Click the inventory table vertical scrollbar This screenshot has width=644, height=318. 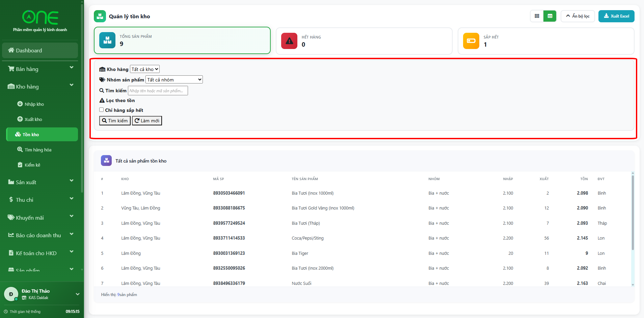[633, 213]
